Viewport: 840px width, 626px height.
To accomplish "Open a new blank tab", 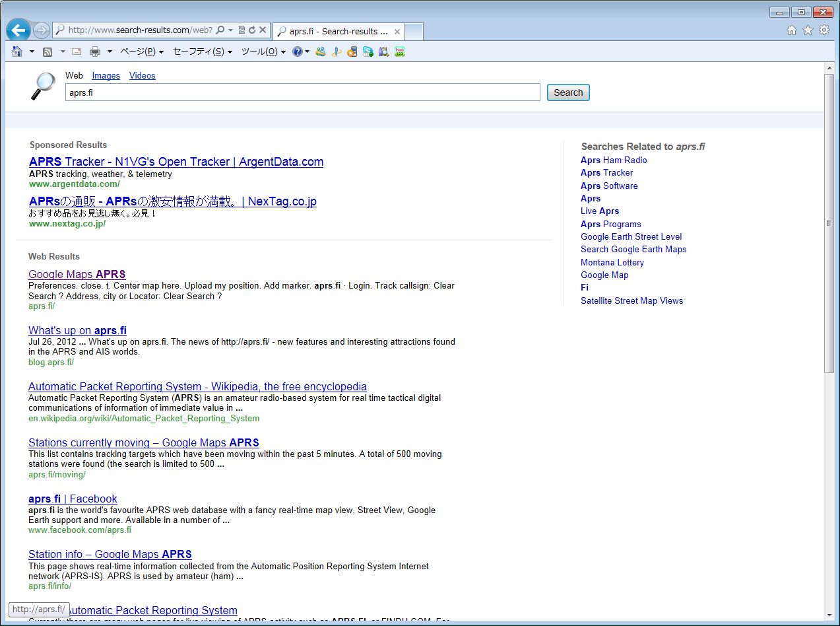I will 414,32.
